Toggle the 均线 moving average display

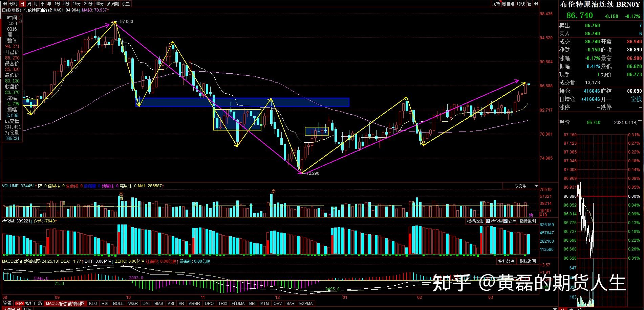pos(520,4)
